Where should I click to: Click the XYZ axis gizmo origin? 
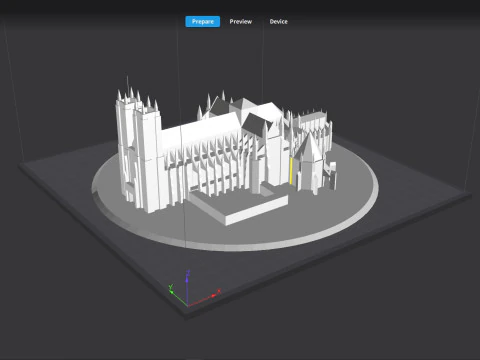[x=188, y=305]
